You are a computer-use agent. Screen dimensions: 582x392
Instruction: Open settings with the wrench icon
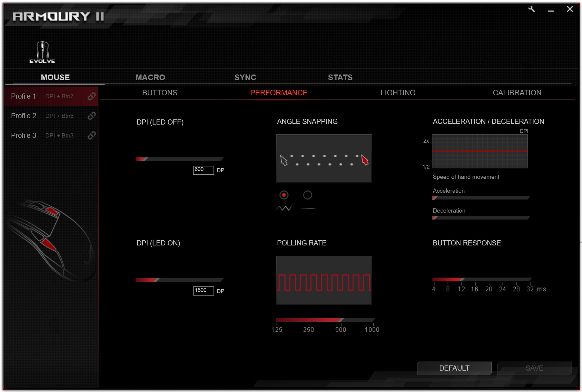(532, 9)
